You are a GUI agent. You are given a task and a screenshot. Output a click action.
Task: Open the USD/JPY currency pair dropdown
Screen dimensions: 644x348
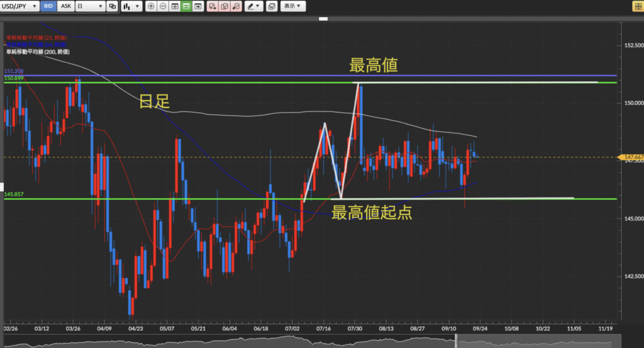(19, 6)
